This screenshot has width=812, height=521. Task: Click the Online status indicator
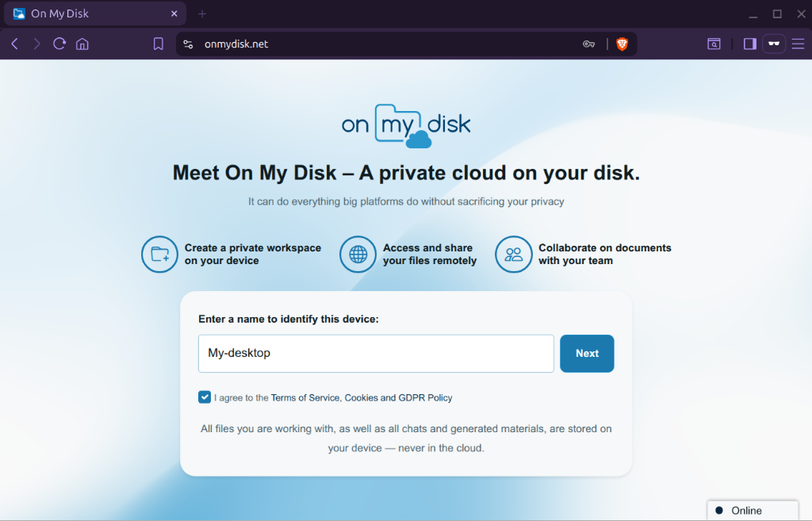[753, 510]
